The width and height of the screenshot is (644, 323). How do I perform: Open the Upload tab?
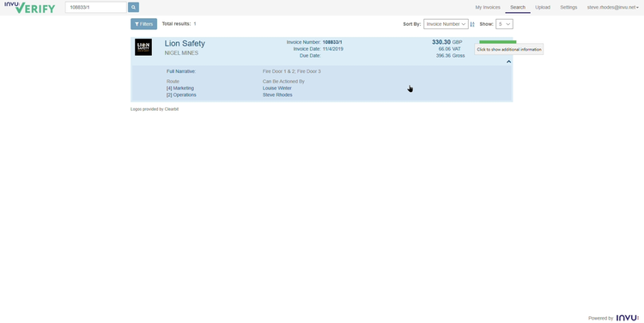543,8
